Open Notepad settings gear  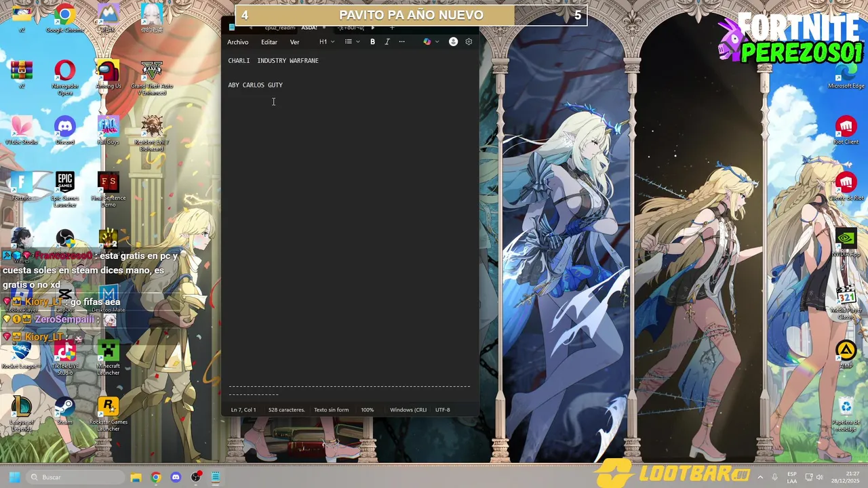pyautogui.click(x=469, y=42)
